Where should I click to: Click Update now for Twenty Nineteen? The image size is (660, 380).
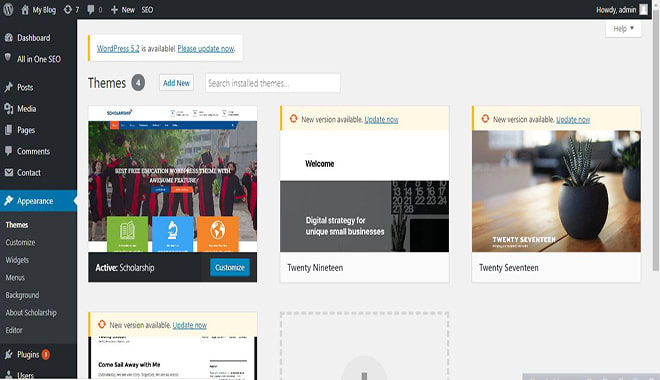click(x=381, y=120)
